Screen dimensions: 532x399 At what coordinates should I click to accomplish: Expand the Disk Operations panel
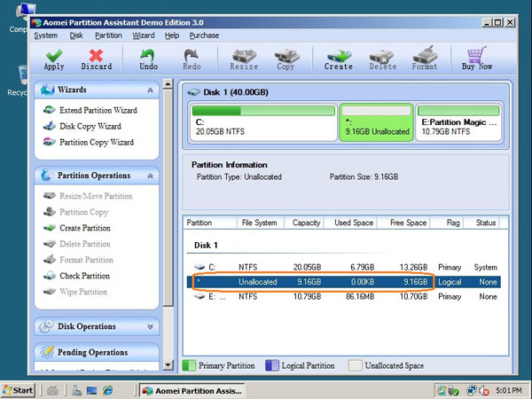pyautogui.click(x=149, y=326)
